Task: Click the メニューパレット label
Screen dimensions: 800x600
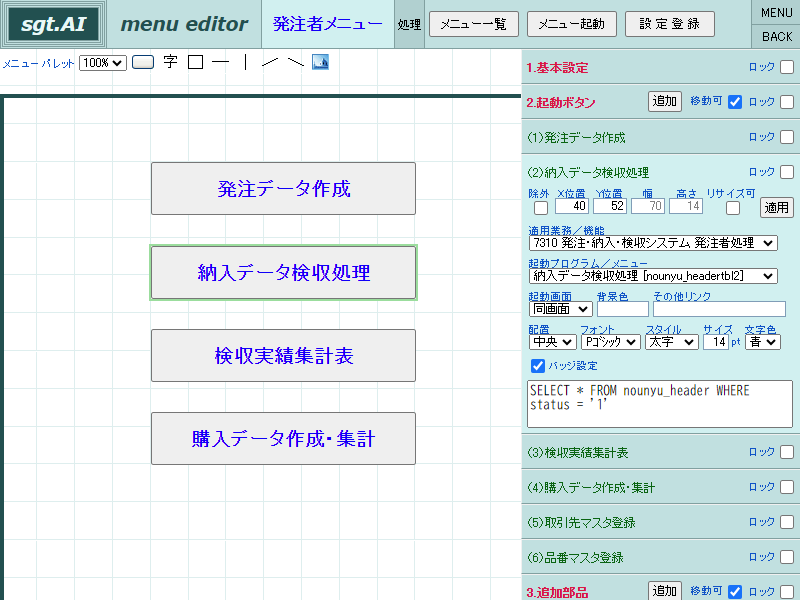Action: coord(39,64)
